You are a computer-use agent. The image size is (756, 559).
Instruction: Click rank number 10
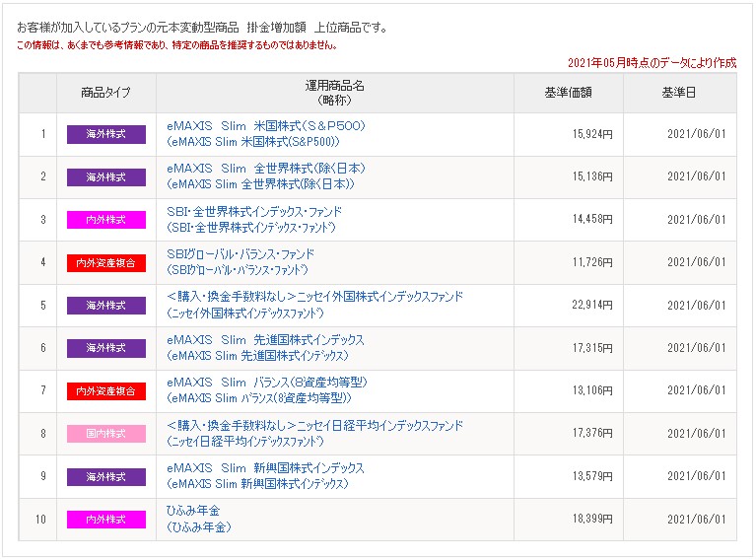click(40, 520)
